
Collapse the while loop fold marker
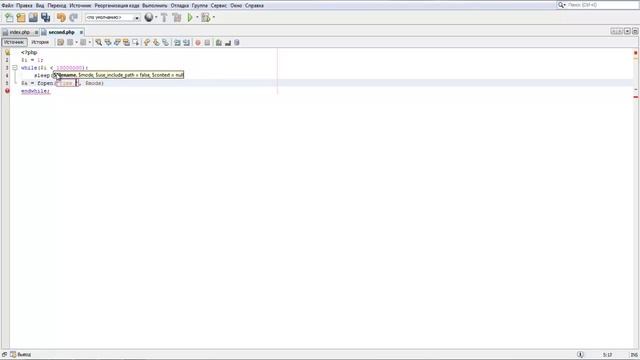tap(15, 68)
